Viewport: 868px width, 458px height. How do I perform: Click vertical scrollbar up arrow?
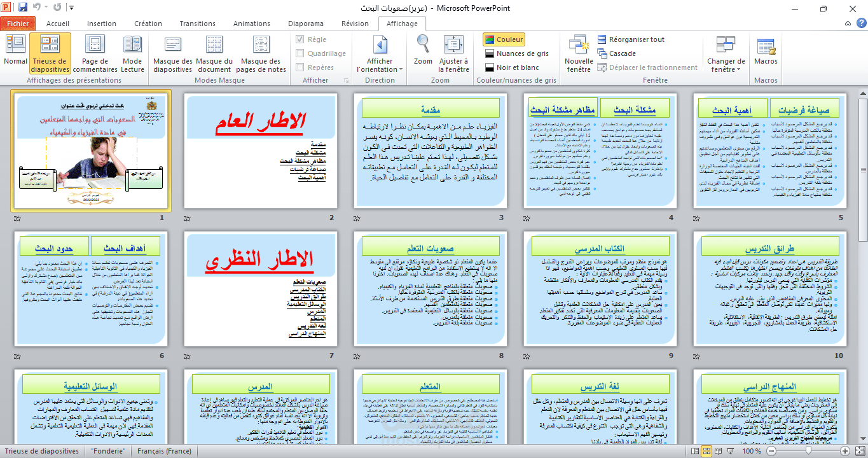[x=862, y=92]
